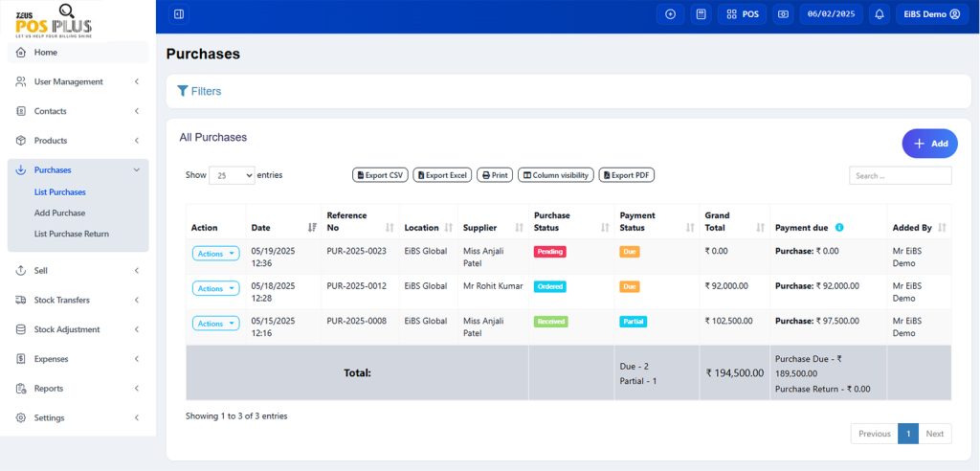The width and height of the screenshot is (980, 471).
Task: Click the Next pagination button
Action: [935, 434]
